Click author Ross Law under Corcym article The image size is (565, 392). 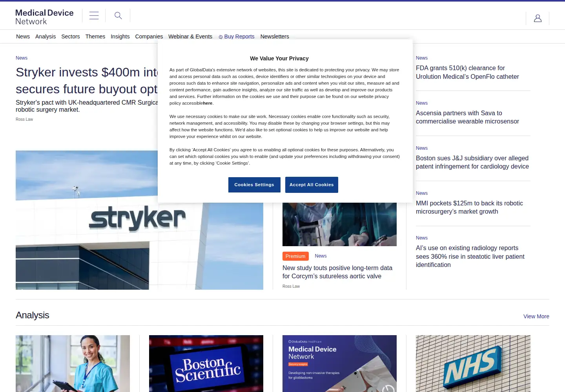[291, 286]
